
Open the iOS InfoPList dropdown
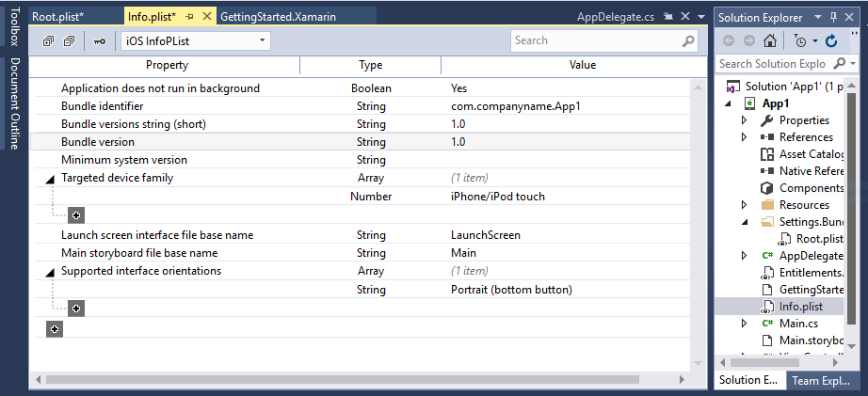coord(262,41)
